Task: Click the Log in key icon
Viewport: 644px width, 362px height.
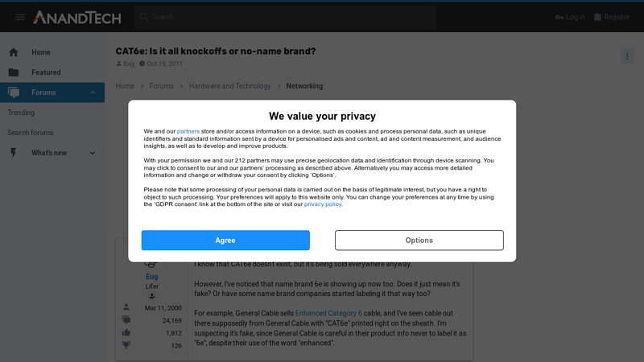Action: 560,17
